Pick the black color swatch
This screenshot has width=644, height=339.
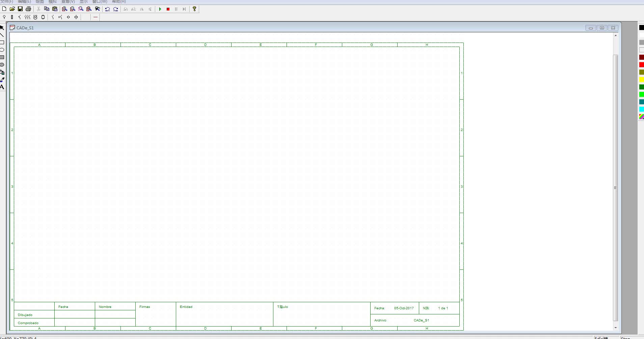[x=642, y=28]
